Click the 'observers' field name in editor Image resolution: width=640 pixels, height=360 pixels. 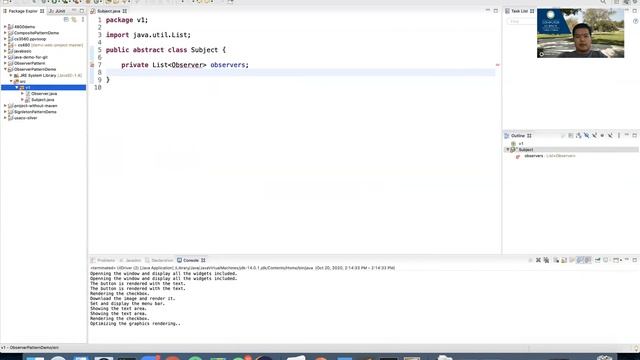coord(227,65)
